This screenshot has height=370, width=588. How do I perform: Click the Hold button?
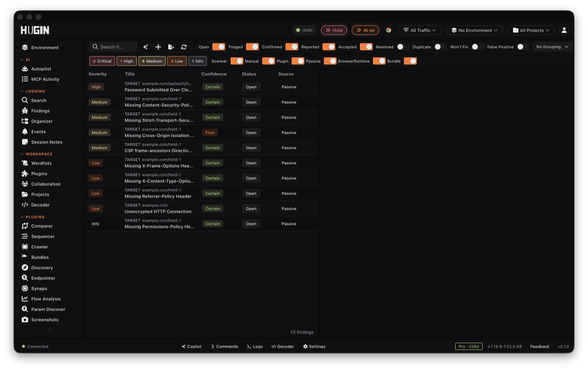click(x=334, y=30)
